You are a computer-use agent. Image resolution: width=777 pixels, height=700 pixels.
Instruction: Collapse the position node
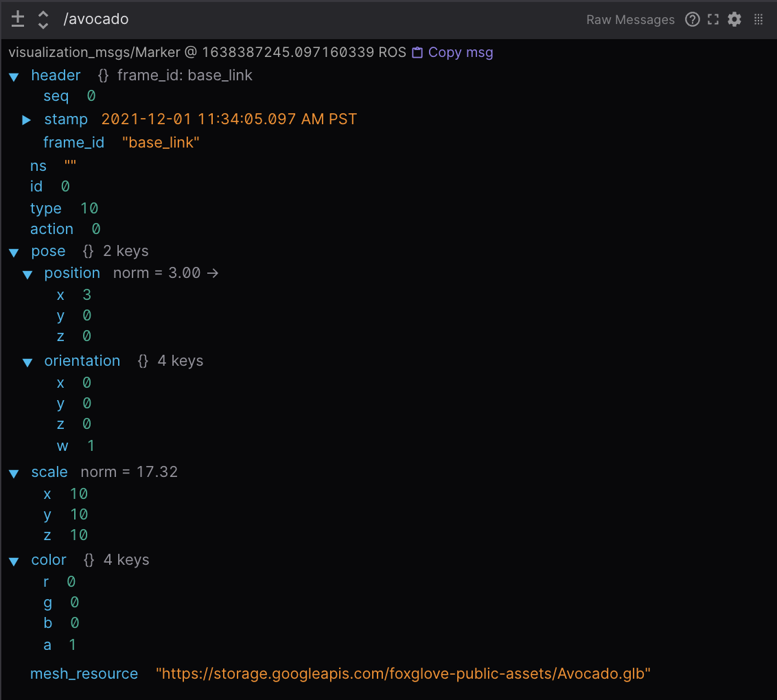point(27,275)
